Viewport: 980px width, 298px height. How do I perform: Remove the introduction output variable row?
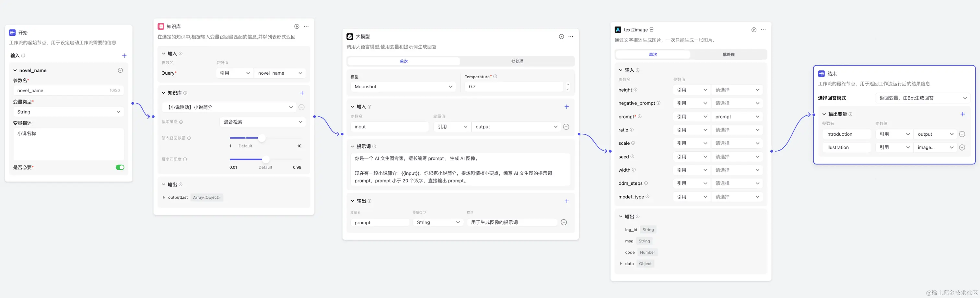point(962,134)
